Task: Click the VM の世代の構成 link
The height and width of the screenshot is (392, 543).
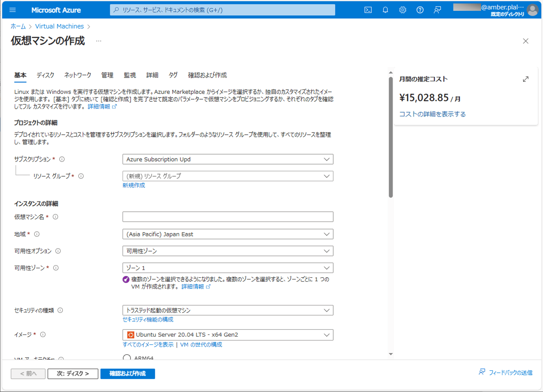Action: point(201,345)
